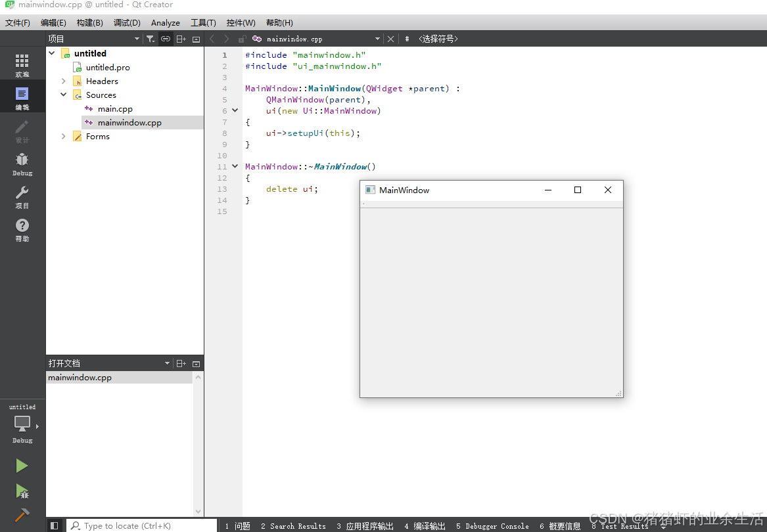Click the file lock status icon
Viewport: 767px width, 532px height.
point(242,39)
